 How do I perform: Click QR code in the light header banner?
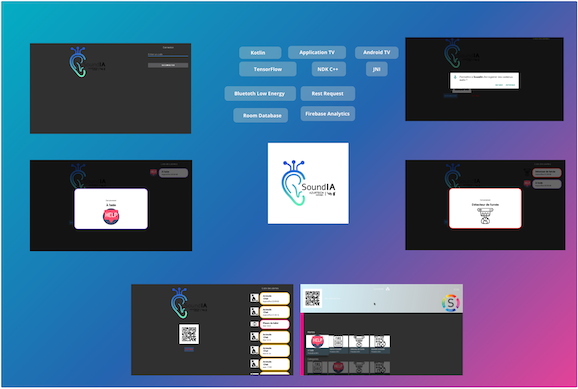point(312,298)
